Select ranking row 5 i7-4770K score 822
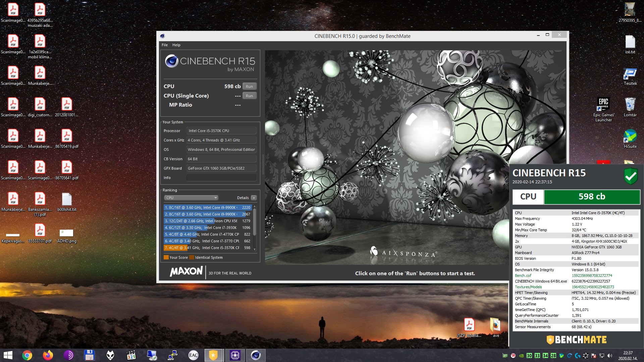Image resolution: width=644 pixels, height=362 pixels. [x=208, y=234]
